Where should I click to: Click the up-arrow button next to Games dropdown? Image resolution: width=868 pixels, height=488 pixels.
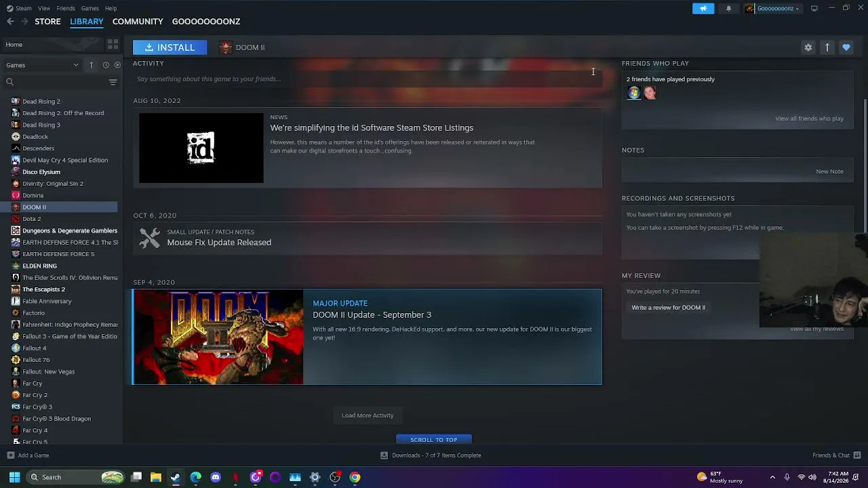point(91,65)
